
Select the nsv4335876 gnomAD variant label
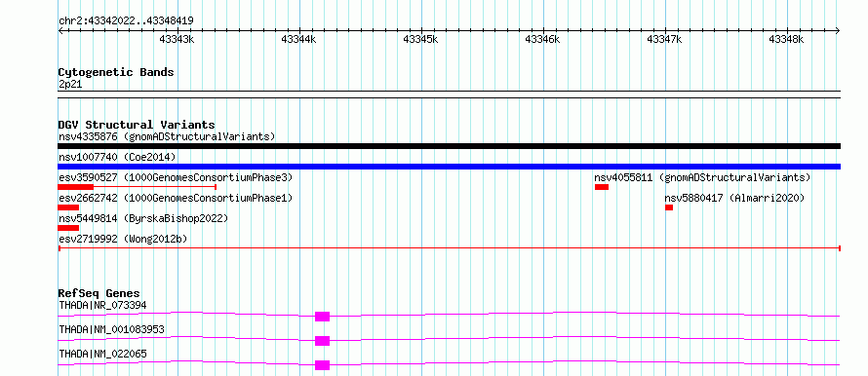click(167, 136)
